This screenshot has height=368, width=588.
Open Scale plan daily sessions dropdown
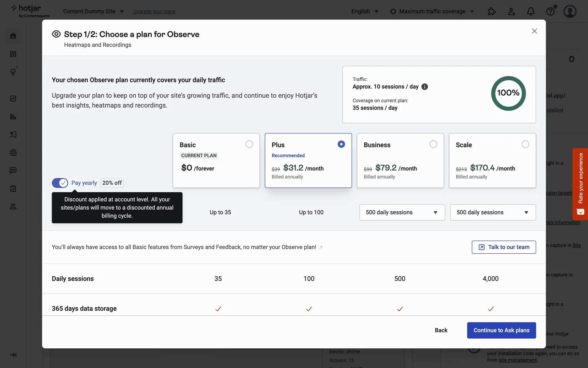click(x=493, y=212)
